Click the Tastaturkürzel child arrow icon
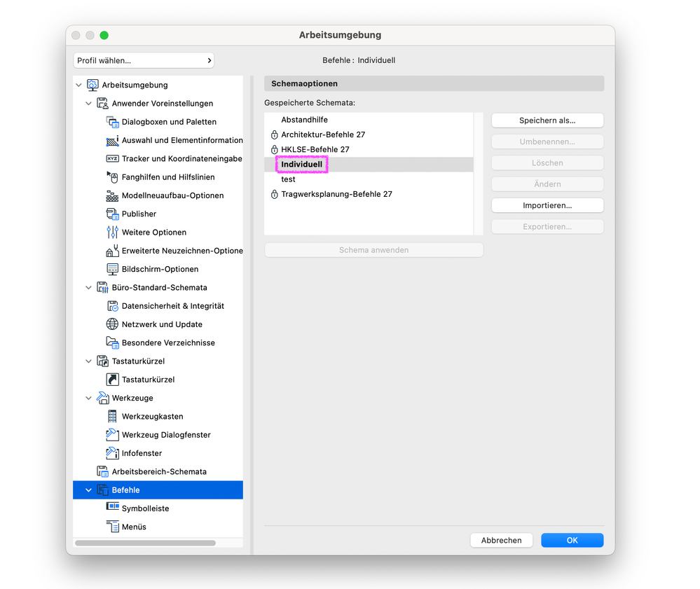The image size is (700, 589). click(113, 380)
